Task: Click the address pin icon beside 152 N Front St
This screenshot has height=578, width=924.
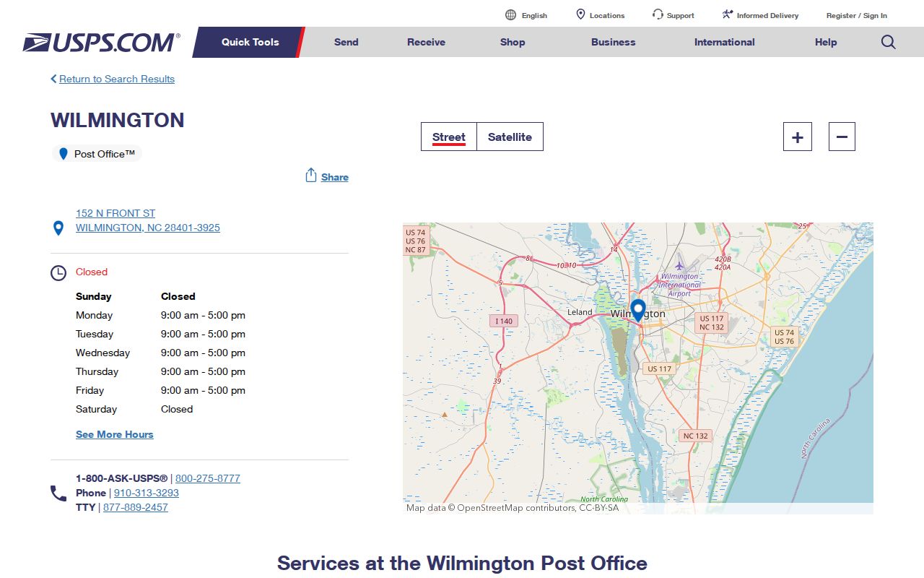Action: coord(58,228)
